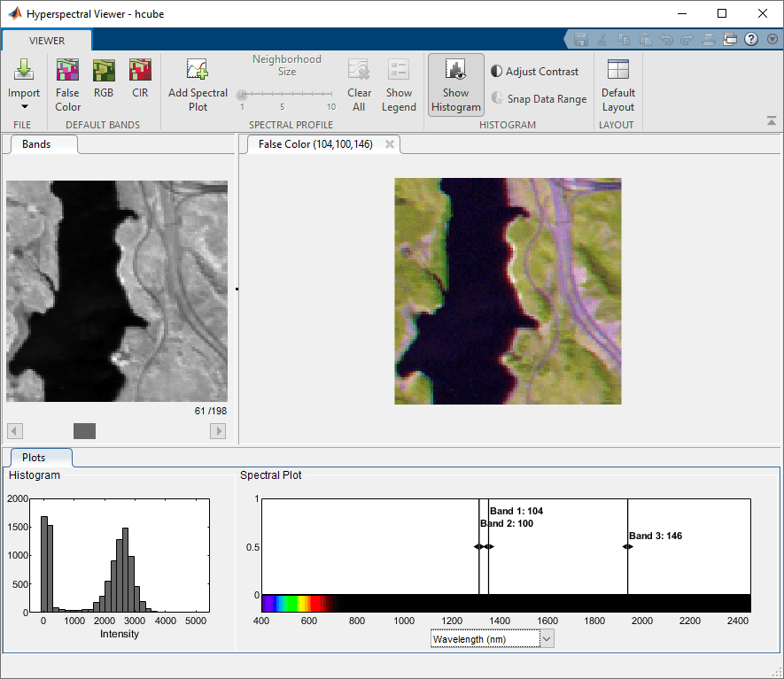This screenshot has width=784, height=679.
Task: Enable Snap Data Range option
Action: (538, 99)
